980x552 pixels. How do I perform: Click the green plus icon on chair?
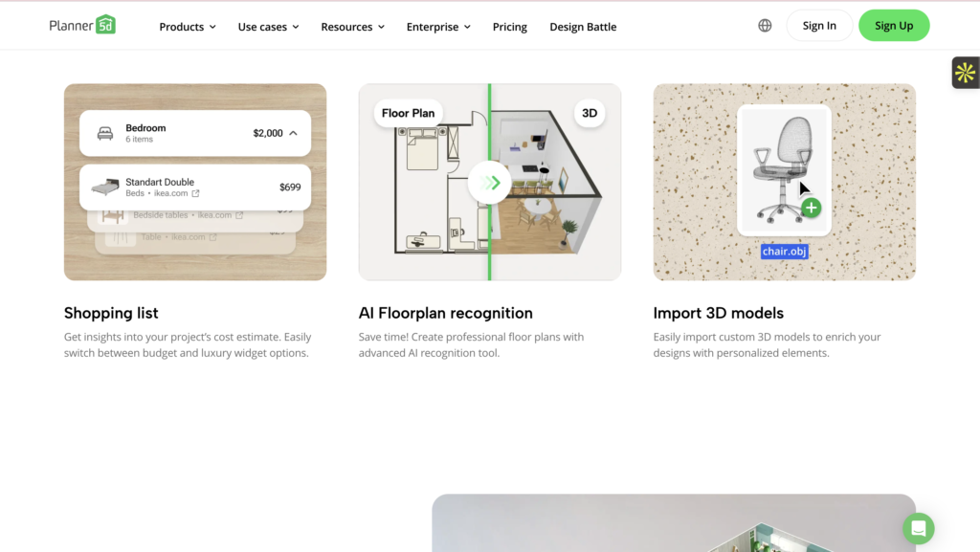pyautogui.click(x=812, y=208)
